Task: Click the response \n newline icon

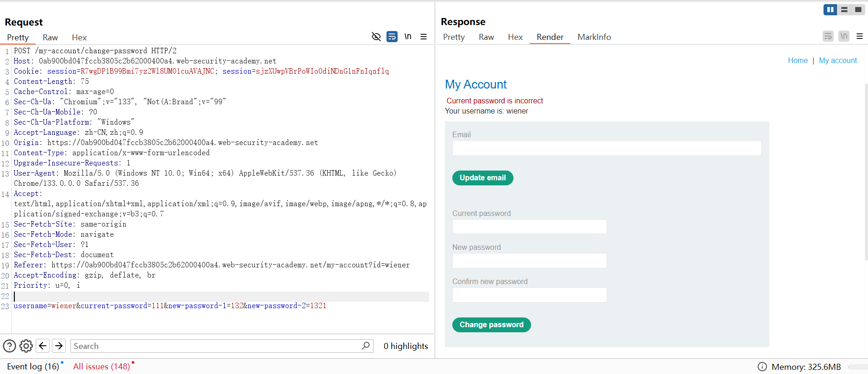Action: click(x=844, y=36)
